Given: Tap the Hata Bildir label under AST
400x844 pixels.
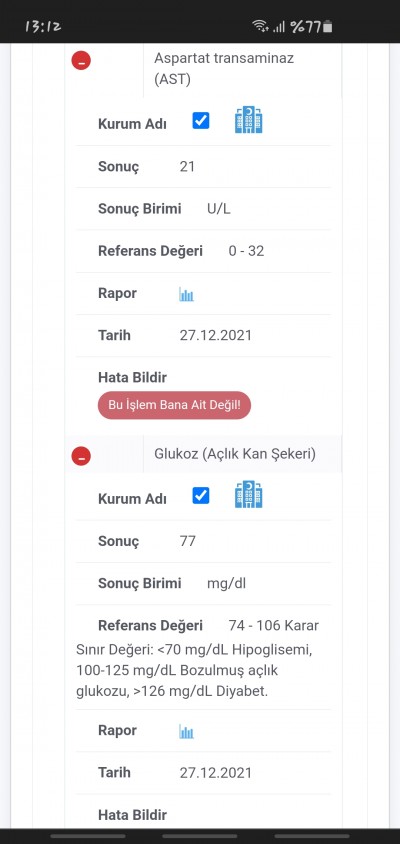Looking at the screenshot, I should tap(132, 377).
